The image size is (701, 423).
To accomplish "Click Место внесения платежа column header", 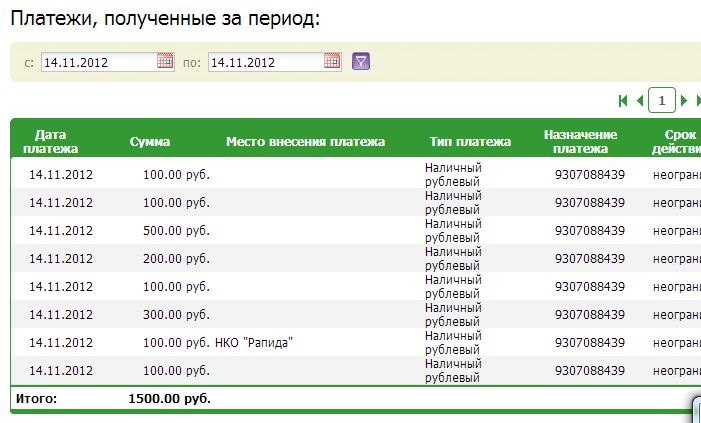I will [305, 142].
